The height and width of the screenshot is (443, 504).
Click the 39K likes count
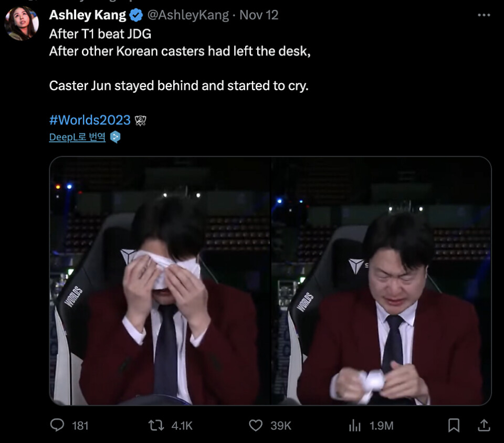pyautogui.click(x=281, y=425)
